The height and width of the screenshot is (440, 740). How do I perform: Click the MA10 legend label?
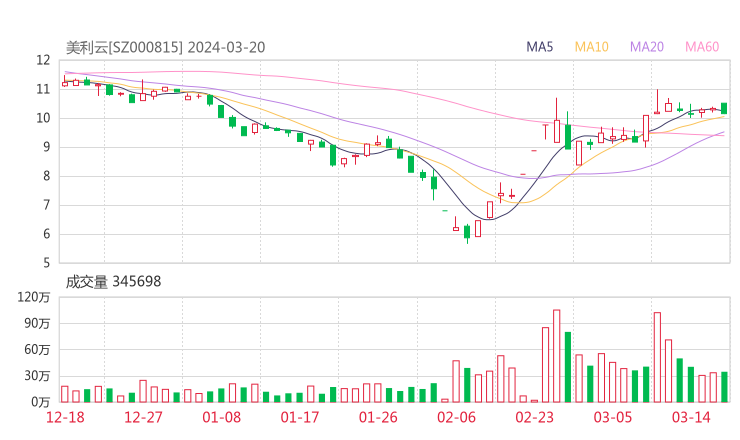tap(591, 47)
